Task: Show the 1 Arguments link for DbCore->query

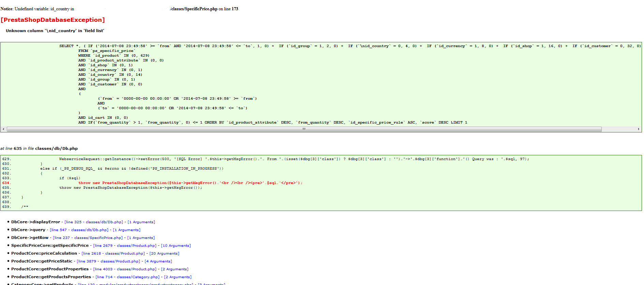Action: (x=126, y=230)
